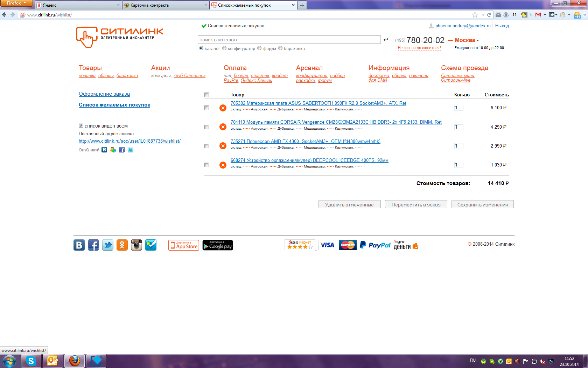Image resolution: width=588 pixels, height=368 pixels.
Task: Switch to the Карточка контракта tab
Action: [x=166, y=5]
